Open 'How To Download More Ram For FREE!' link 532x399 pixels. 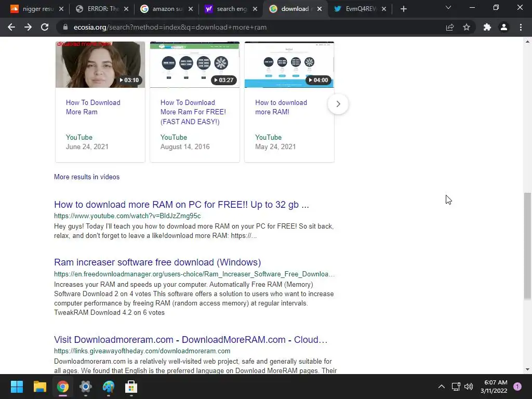[193, 112]
